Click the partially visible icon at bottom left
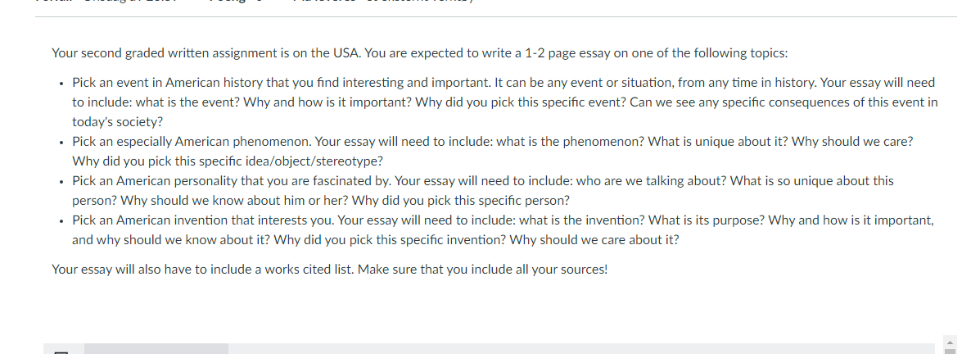Viewport: 980px width, 354px height. [x=61, y=352]
